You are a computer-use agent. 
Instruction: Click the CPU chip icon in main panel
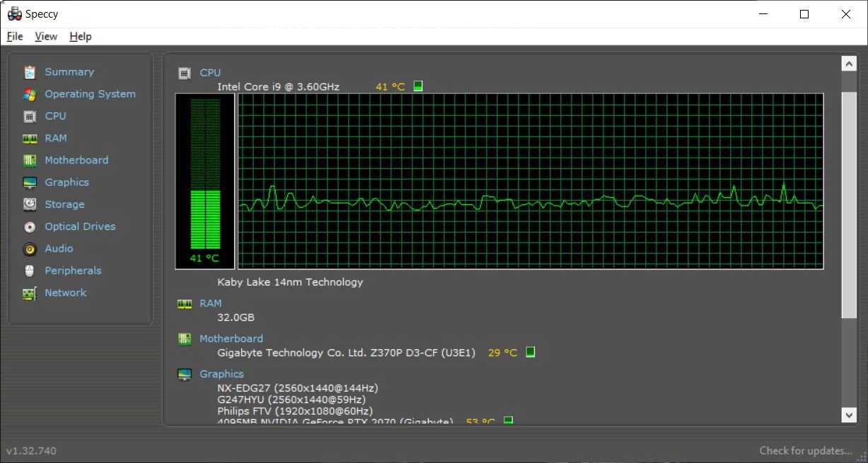[185, 73]
